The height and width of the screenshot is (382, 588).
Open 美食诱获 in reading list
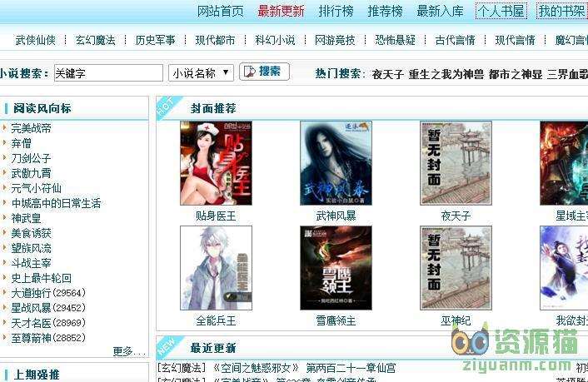coord(31,233)
